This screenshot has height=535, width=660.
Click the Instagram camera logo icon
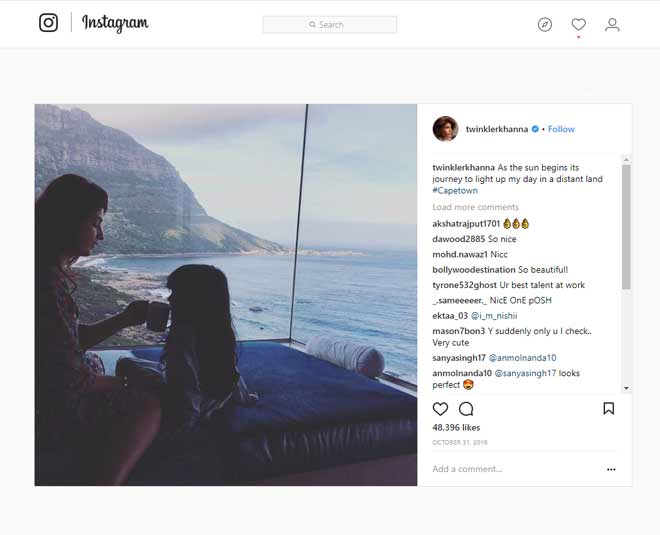click(x=48, y=23)
